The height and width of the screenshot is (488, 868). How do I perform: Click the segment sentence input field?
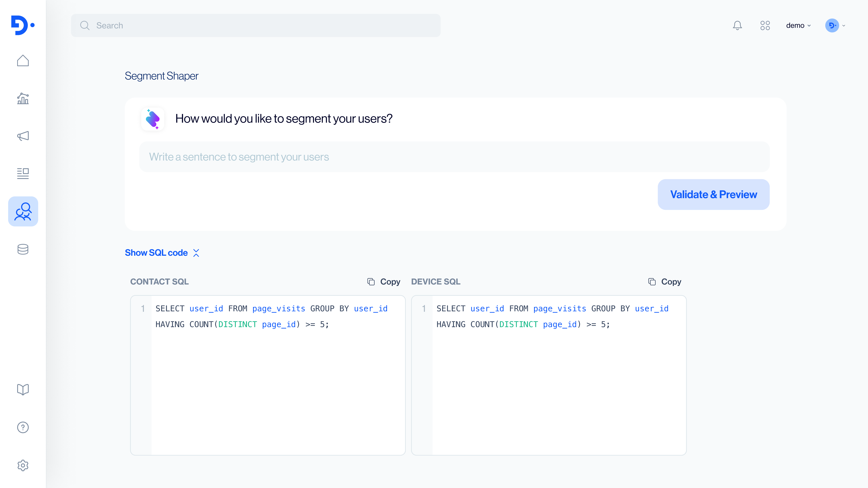click(454, 157)
